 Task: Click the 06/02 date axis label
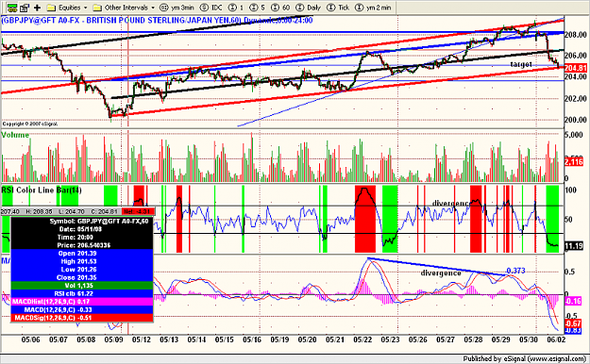[556, 339]
